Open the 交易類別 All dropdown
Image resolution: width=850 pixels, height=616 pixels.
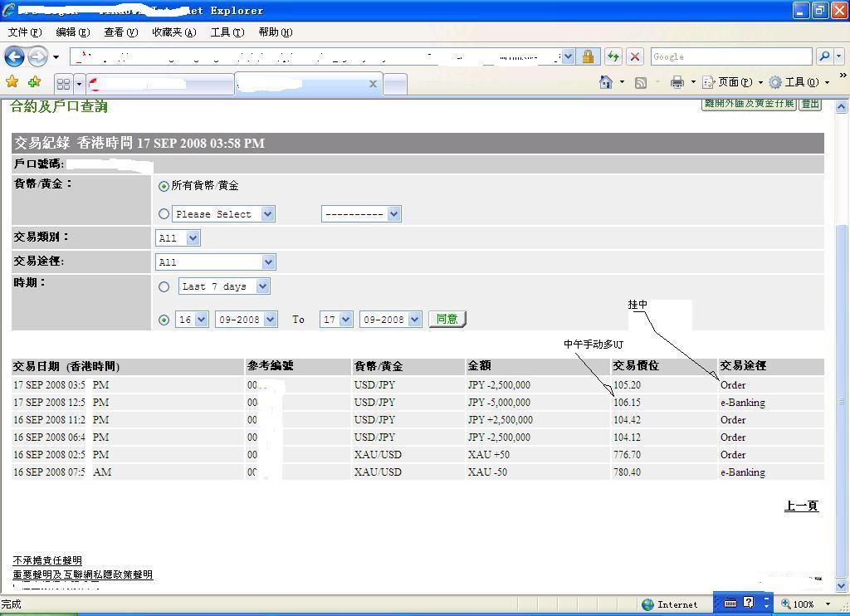click(x=178, y=238)
